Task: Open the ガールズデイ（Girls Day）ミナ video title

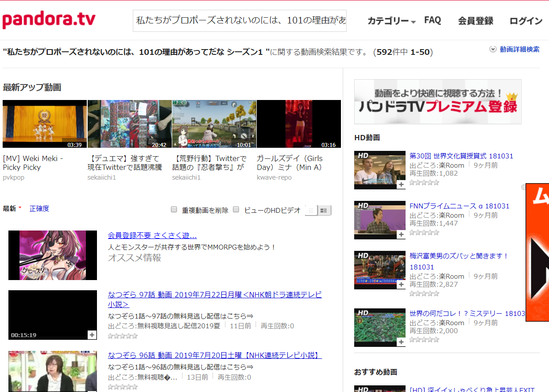Action: click(x=290, y=163)
